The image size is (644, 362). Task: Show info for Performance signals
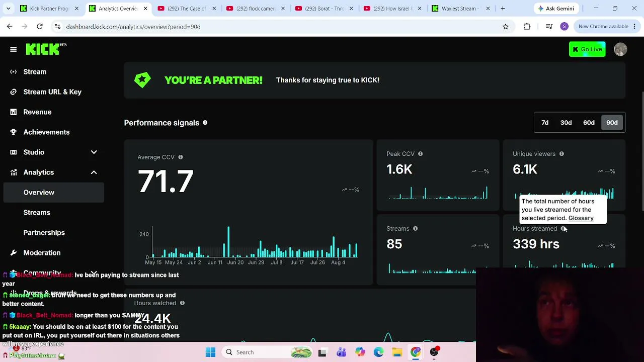(205, 123)
